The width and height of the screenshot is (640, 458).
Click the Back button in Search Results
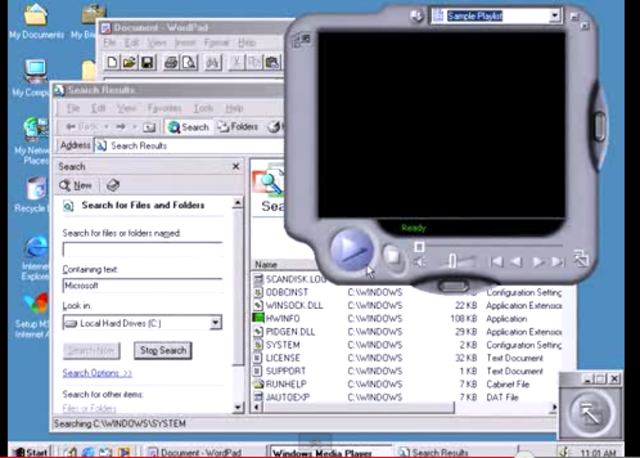(x=83, y=127)
